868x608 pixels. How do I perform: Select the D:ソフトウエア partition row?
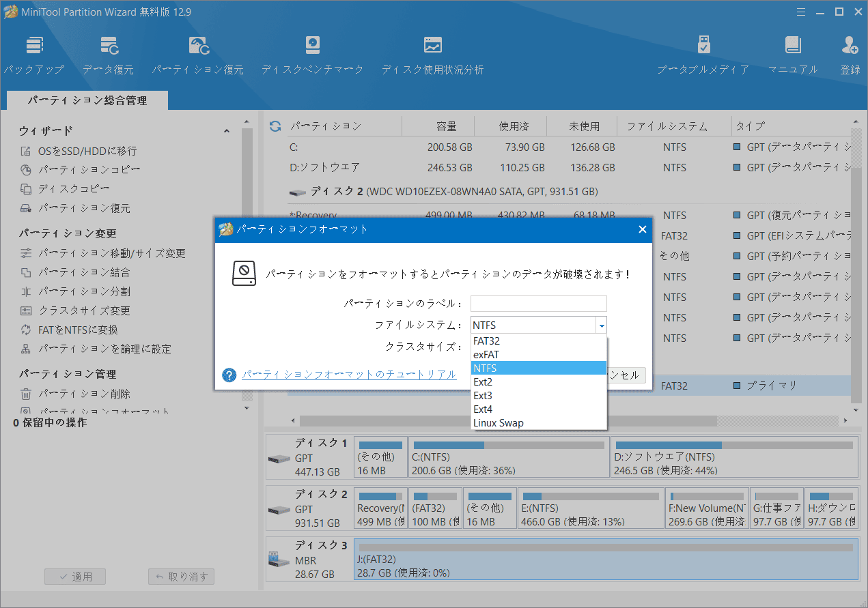(568, 167)
